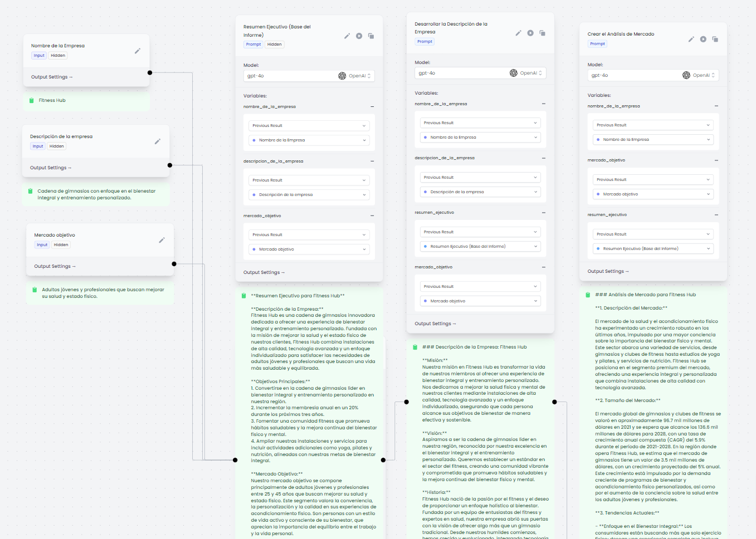The width and height of the screenshot is (756, 539).
Task: Toggle the Hidden tag on Descripción de la empresa node
Action: (56, 146)
